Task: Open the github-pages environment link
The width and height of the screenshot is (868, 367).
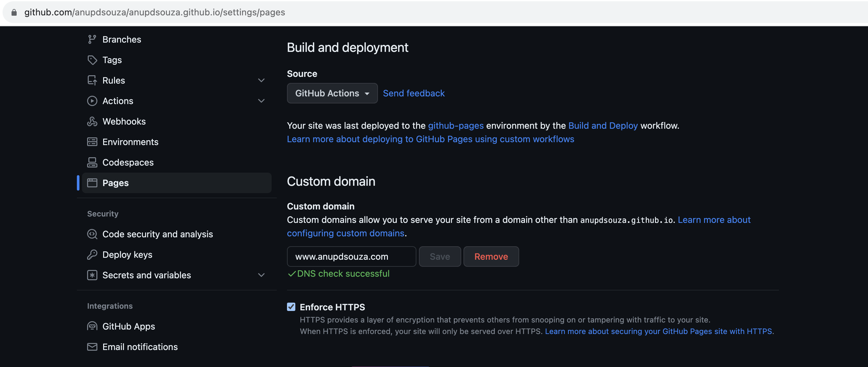Action: coord(455,126)
